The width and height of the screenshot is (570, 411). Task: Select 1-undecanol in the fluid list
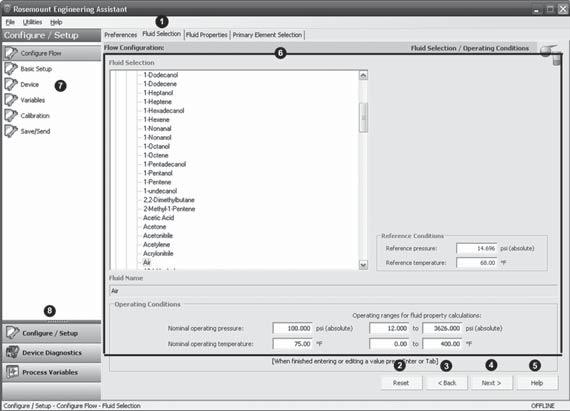160,191
